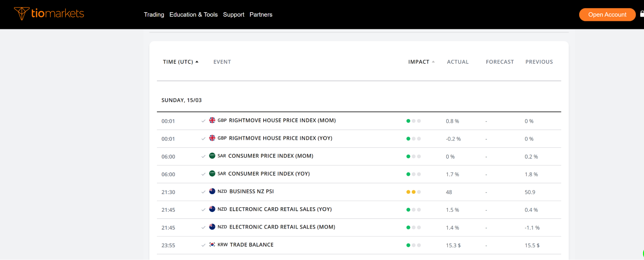Viewport: 644px width, 260px height.
Task: Click the Support navigation item
Action: (234, 14)
